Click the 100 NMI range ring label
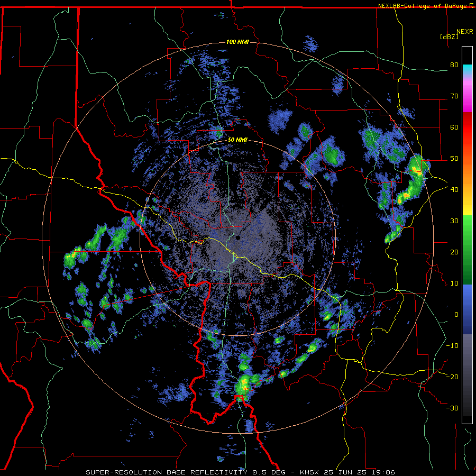 click(x=237, y=42)
